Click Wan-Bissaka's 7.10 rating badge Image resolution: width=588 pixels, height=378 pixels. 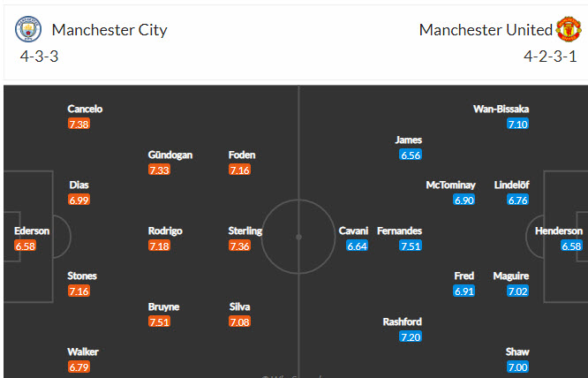pyautogui.click(x=517, y=125)
